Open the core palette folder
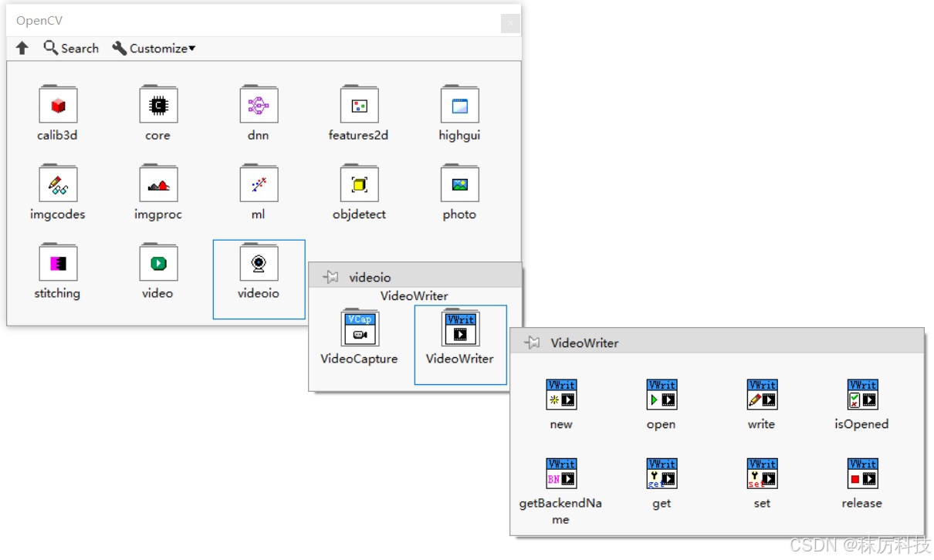The width and height of the screenshot is (934, 560). [158, 104]
